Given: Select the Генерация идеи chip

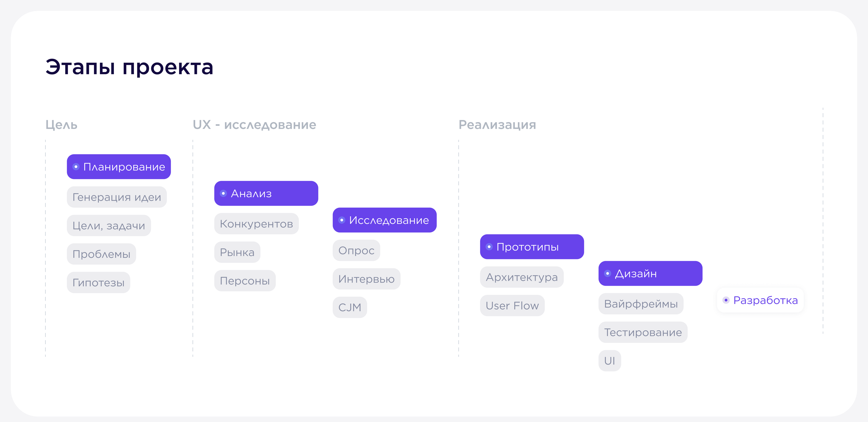Looking at the screenshot, I should tap(117, 197).
